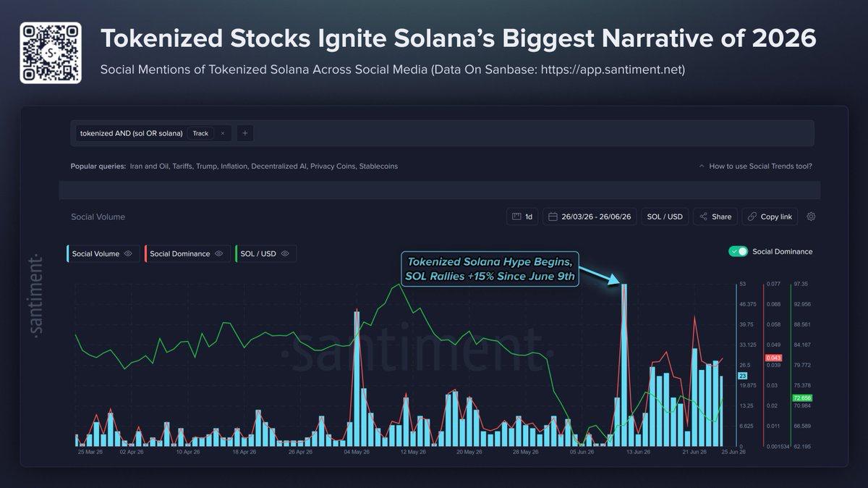This screenshot has width=868, height=488.
Task: Add a new search query with plus
Action: (244, 133)
